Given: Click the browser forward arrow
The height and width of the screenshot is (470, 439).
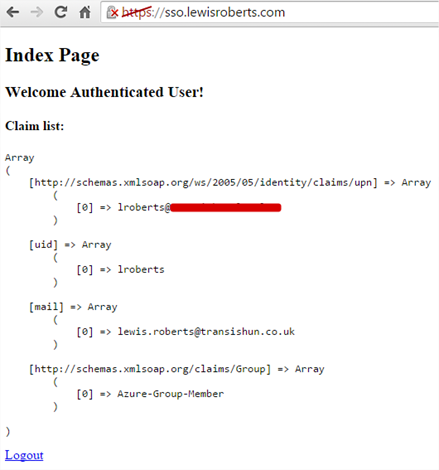Looking at the screenshot, I should (x=37, y=12).
